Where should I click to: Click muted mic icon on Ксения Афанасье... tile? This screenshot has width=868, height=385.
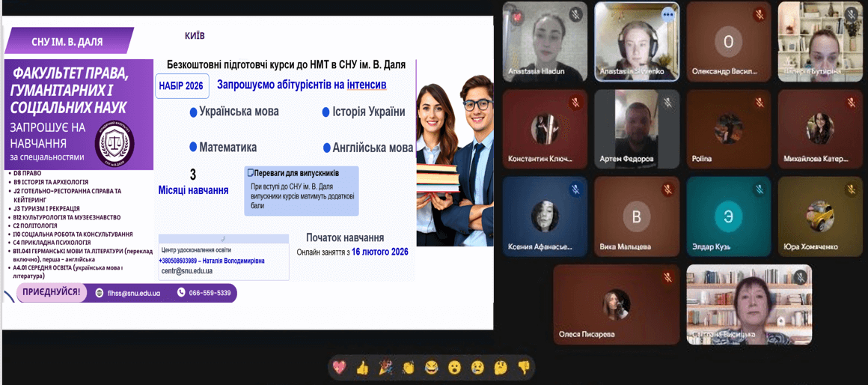click(x=575, y=190)
